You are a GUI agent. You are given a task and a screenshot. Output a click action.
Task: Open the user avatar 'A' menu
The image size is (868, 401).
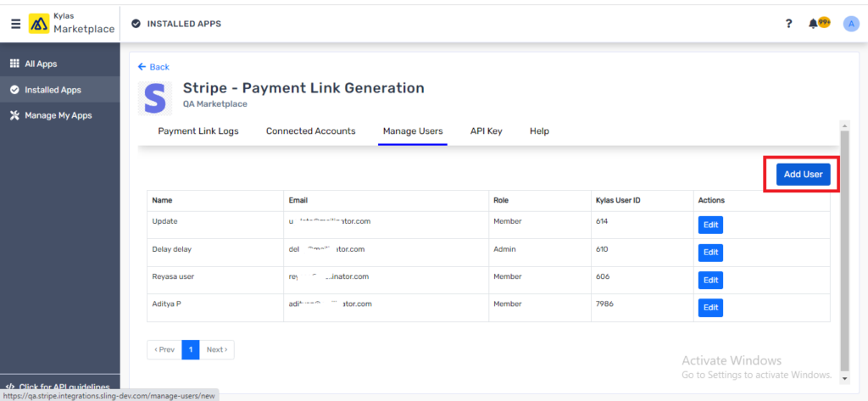point(851,23)
